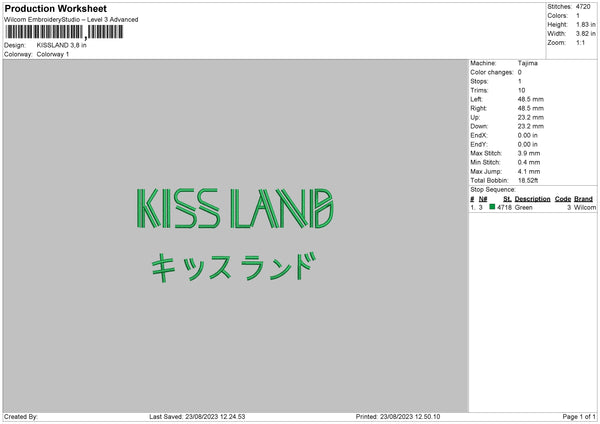Click the Height value '1.83 in'
Viewport: 600px width, 424px height.
click(586, 24)
